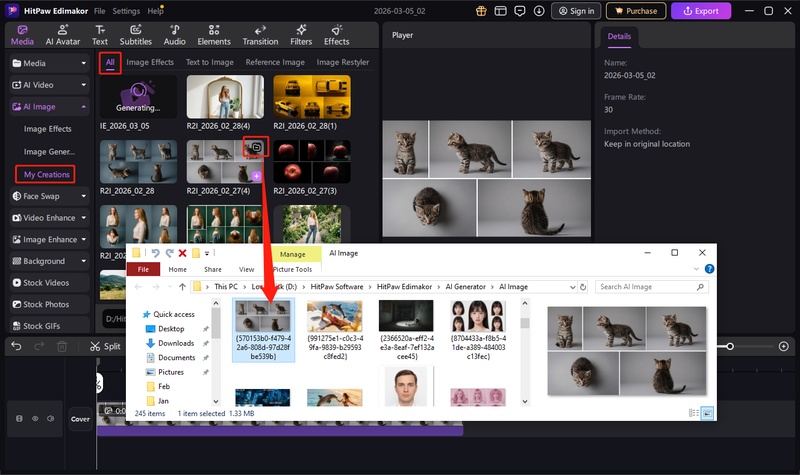The image size is (800, 475).
Task: Click the Purchase button
Action: pos(636,11)
